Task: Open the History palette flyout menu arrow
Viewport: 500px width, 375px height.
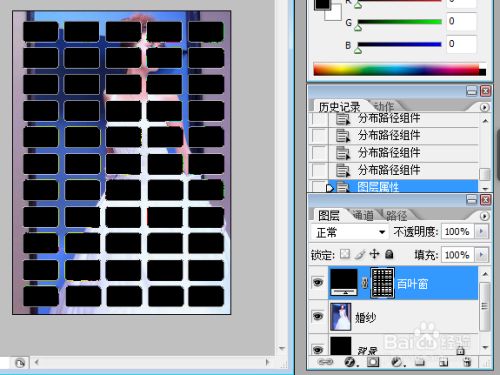Action: tap(484, 107)
